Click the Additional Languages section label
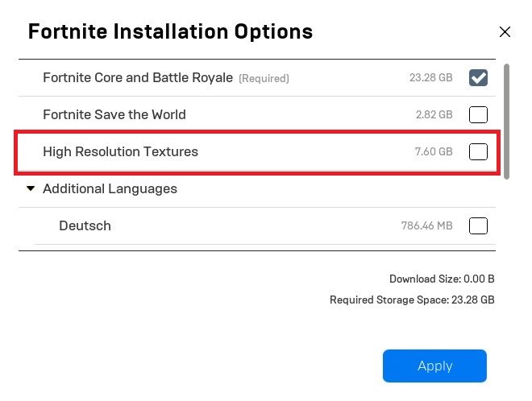 110,189
